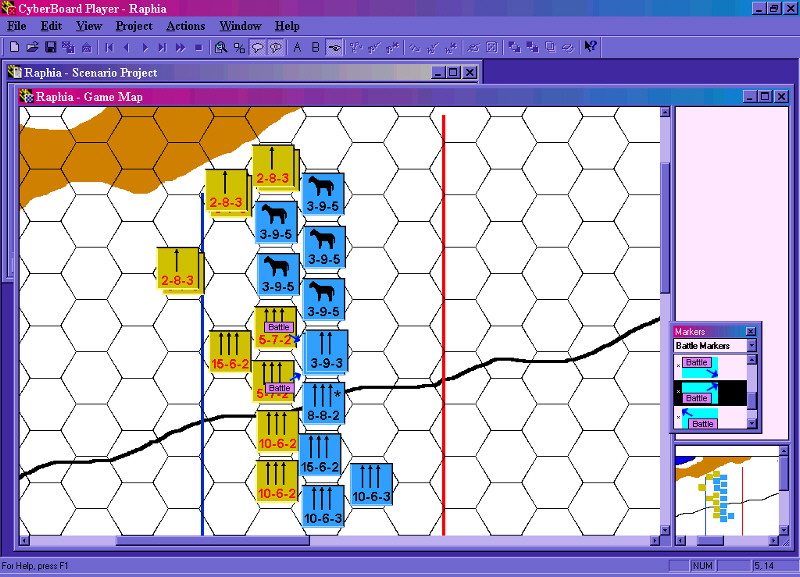Maximize the Raphia - Scenario Project window

(453, 72)
